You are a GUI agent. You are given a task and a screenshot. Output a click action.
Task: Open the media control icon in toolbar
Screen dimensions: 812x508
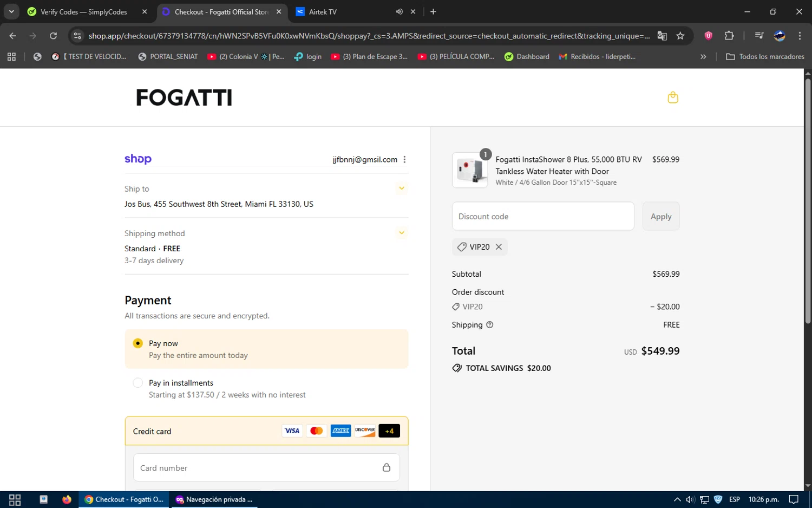tap(759, 36)
